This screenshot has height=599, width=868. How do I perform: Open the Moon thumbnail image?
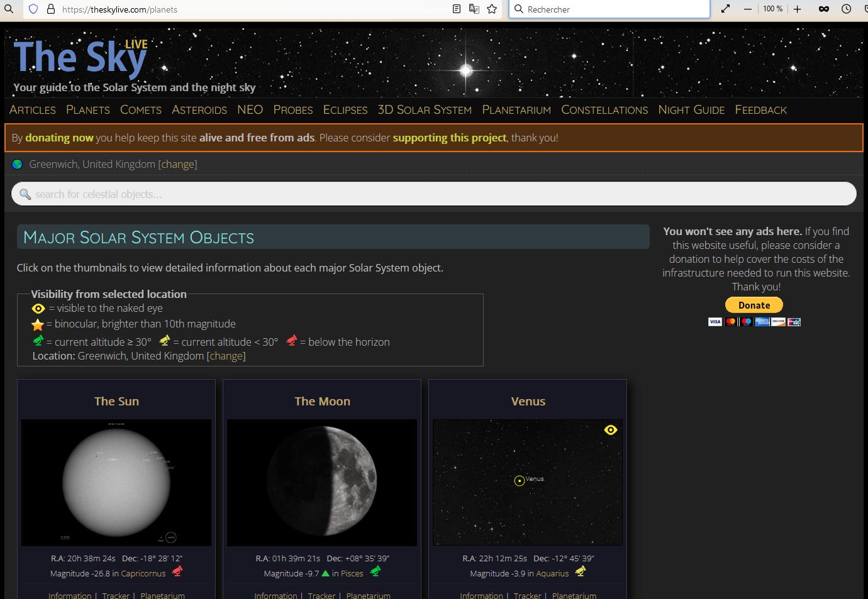tap(322, 482)
